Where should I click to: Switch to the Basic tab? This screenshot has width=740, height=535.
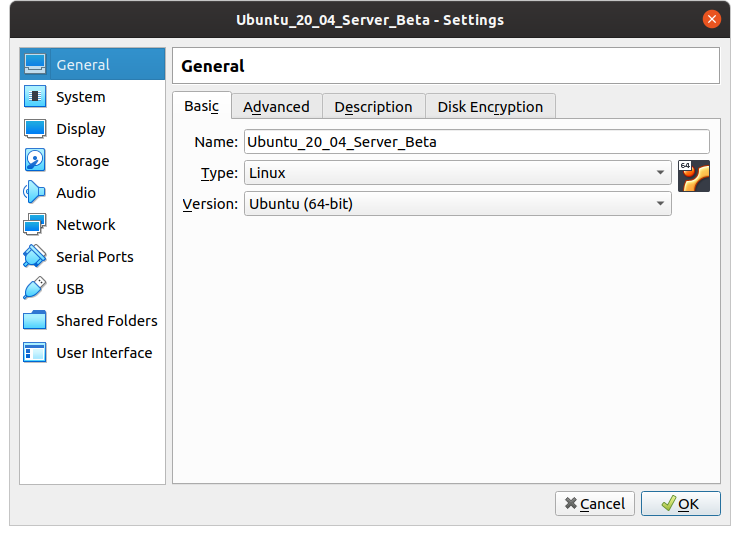(x=202, y=106)
